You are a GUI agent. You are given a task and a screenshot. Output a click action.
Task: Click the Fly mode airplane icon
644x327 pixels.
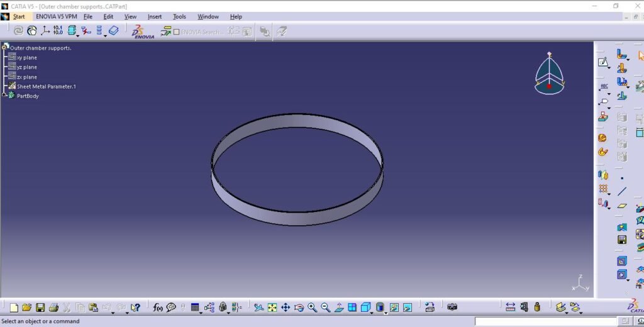258,308
